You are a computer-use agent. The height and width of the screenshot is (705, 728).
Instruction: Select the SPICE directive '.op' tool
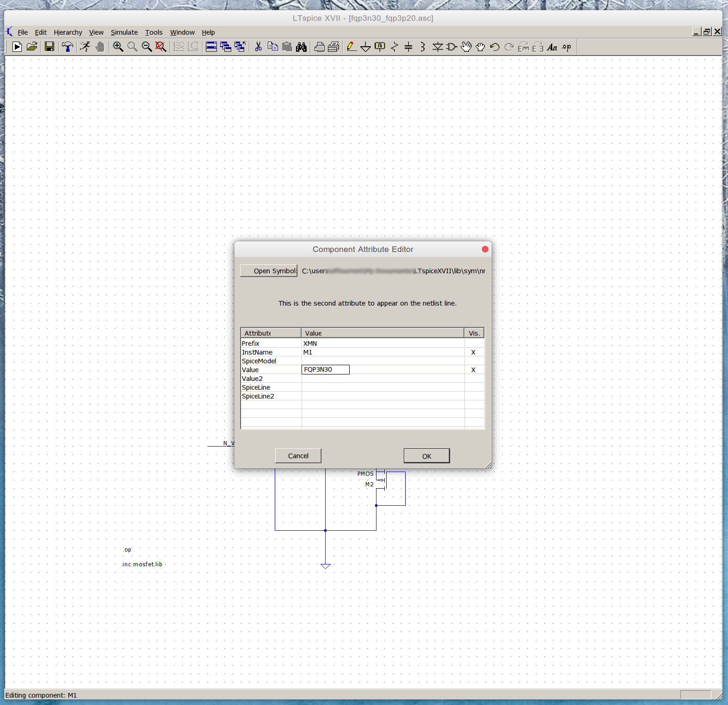click(x=567, y=47)
